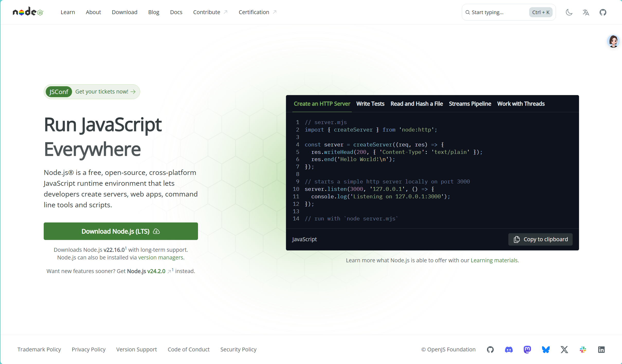This screenshot has width=622, height=364.
Task: Click the footer GitHub icon
Action: click(x=490, y=349)
